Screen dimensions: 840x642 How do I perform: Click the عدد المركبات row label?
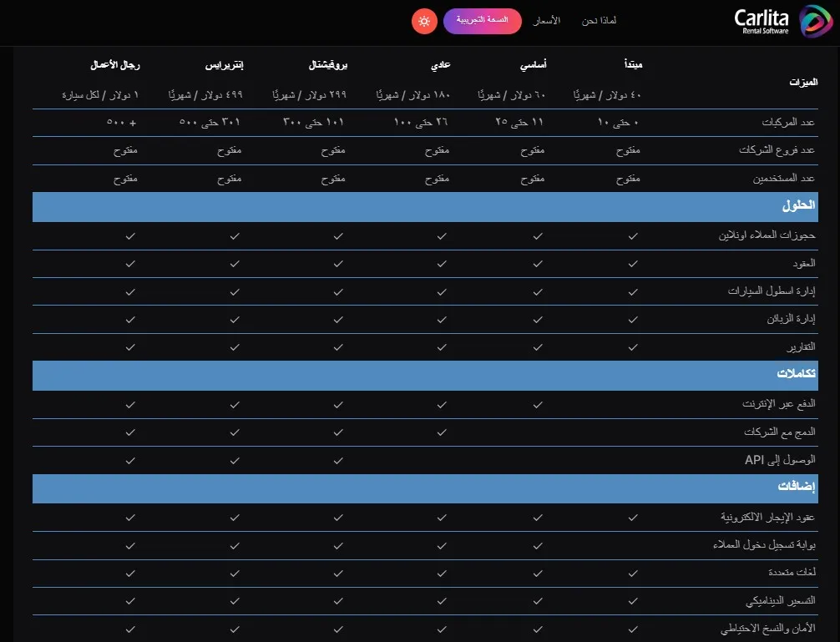pos(788,123)
